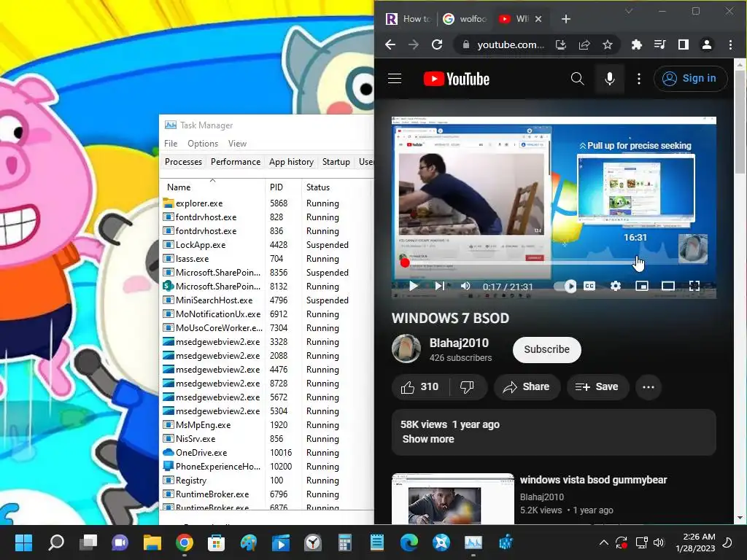The width and height of the screenshot is (747, 560).
Task: Click the Share button under the video
Action: click(527, 386)
